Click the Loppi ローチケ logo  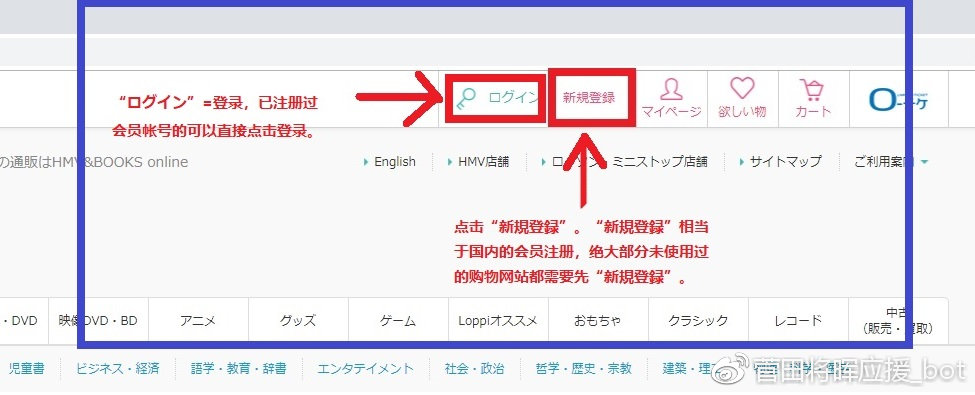(x=899, y=99)
